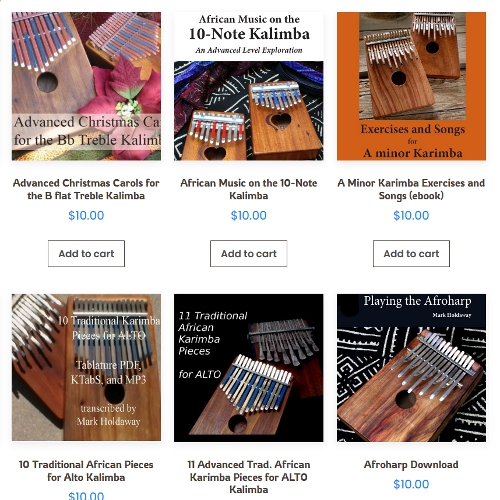Open 11 Advanced Trad. African Karimba Pieces title
The height and width of the screenshot is (500, 500).
(249, 477)
